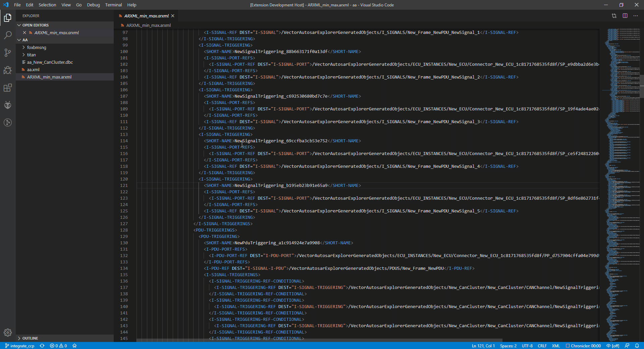Open the Terminal menu
Viewport: 644px width, 349px height.
click(x=113, y=5)
